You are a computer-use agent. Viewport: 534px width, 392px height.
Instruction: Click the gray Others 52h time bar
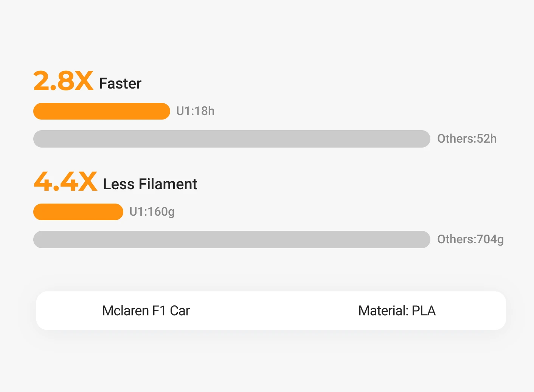[x=231, y=139]
